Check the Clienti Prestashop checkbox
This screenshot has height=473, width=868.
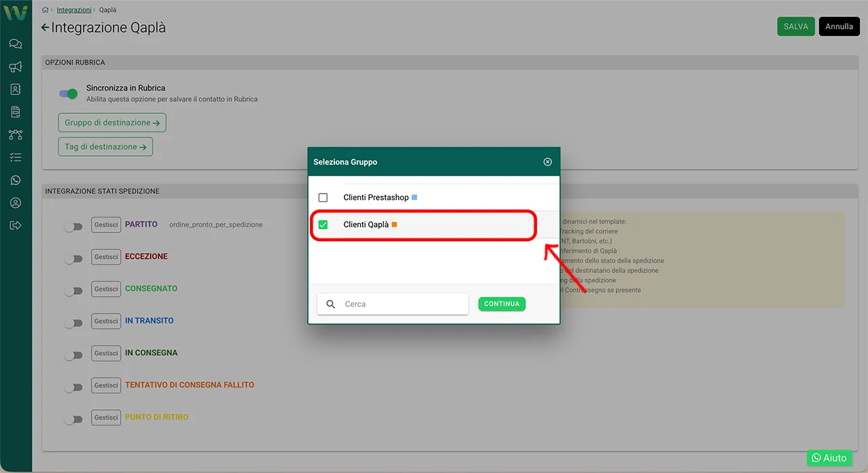(x=323, y=198)
